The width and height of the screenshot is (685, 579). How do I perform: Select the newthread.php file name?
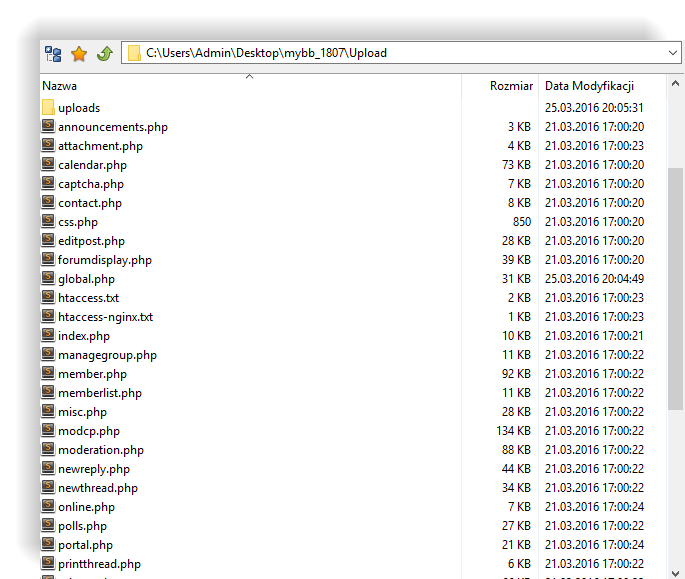[x=97, y=488]
